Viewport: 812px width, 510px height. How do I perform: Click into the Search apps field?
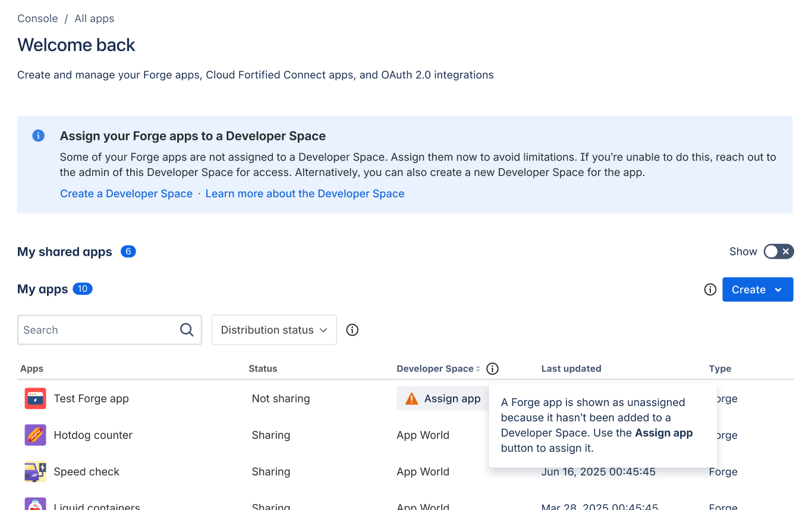(98, 330)
